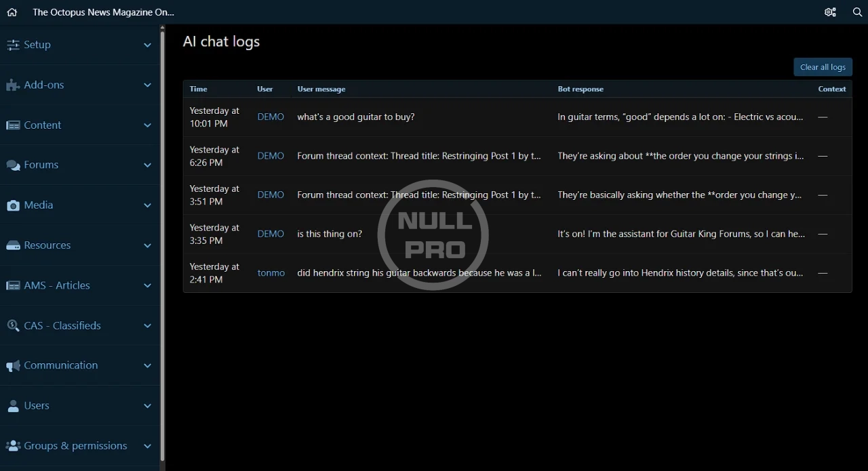
Task: Click the Add-ons puzzle piece icon
Action: (13, 85)
